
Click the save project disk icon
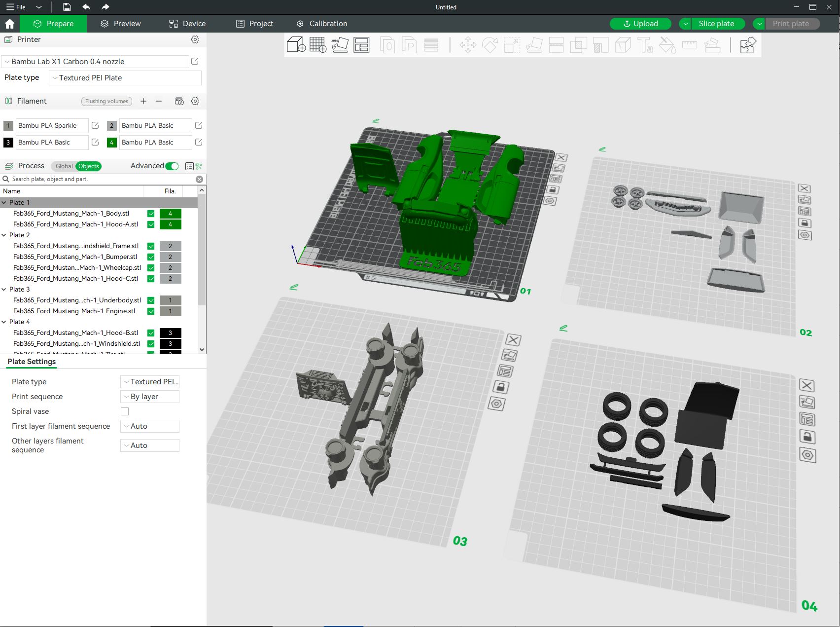(x=67, y=7)
